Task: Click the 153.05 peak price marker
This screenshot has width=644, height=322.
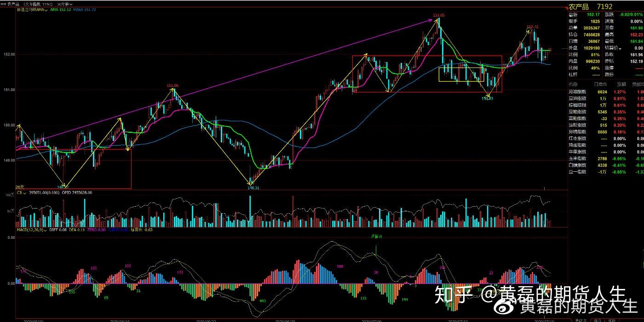Action: pos(439,15)
